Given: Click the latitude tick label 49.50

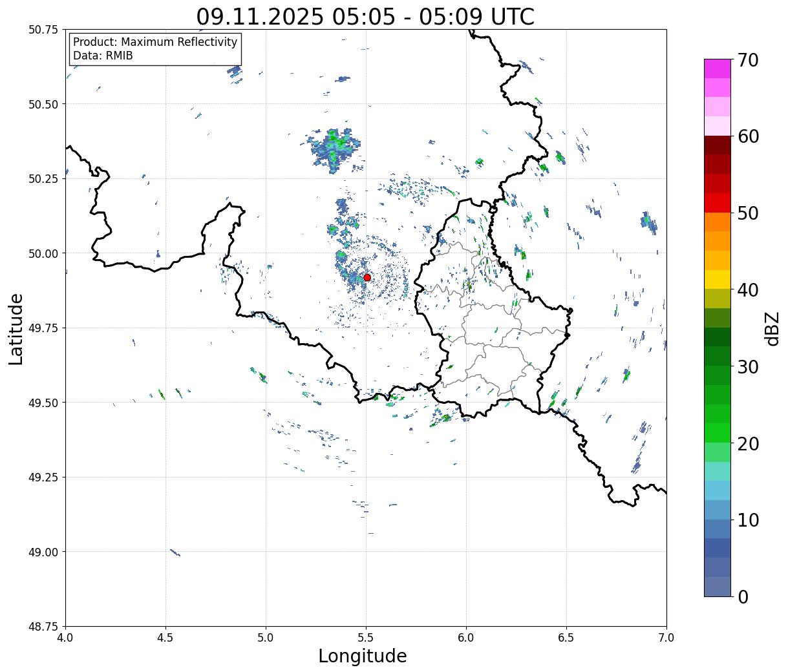Looking at the screenshot, I should coord(43,403).
